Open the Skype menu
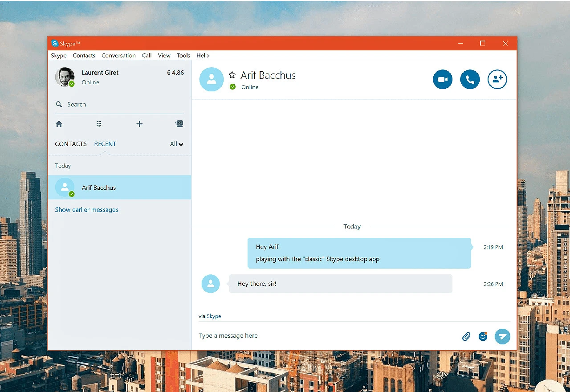The image size is (570, 392). [x=59, y=56]
